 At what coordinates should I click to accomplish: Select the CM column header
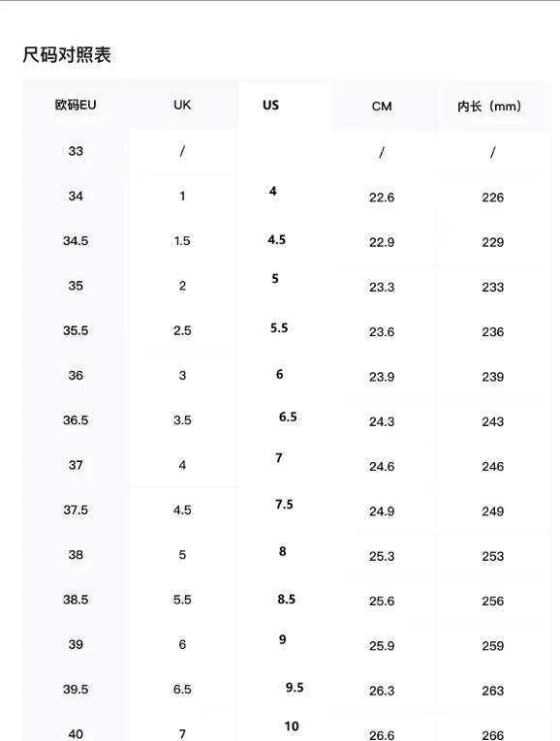pyautogui.click(x=382, y=107)
